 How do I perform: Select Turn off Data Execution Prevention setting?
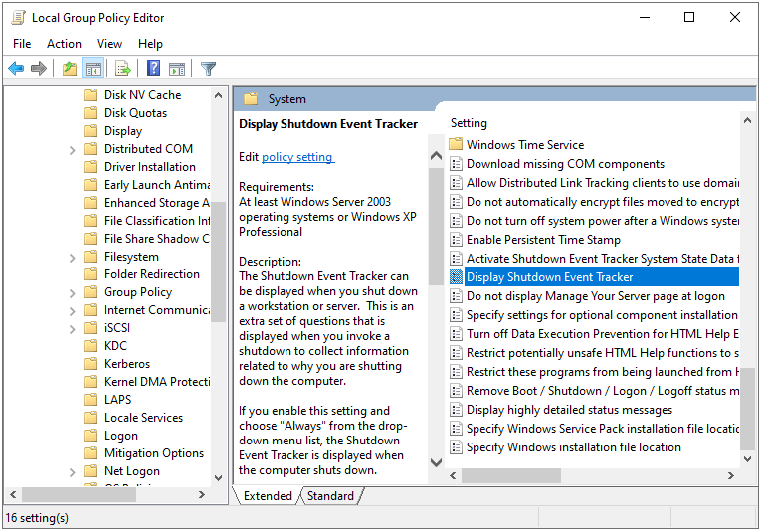click(603, 334)
